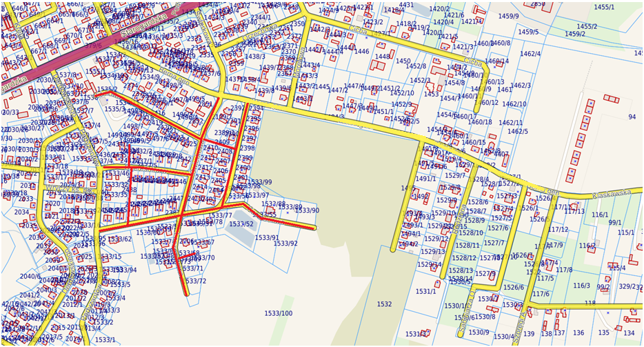
Task: Click parcel label 1533/1
Action: pos(105,339)
